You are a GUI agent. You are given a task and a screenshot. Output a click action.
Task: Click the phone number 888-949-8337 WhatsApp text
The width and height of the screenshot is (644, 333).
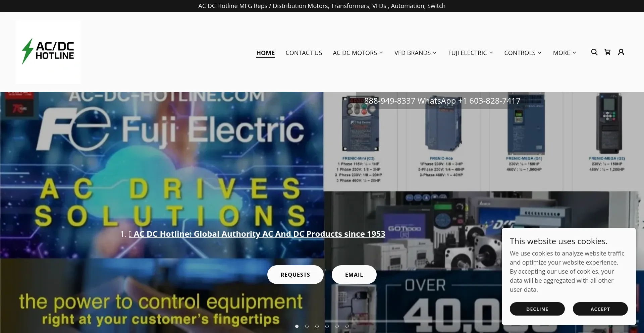442,101
